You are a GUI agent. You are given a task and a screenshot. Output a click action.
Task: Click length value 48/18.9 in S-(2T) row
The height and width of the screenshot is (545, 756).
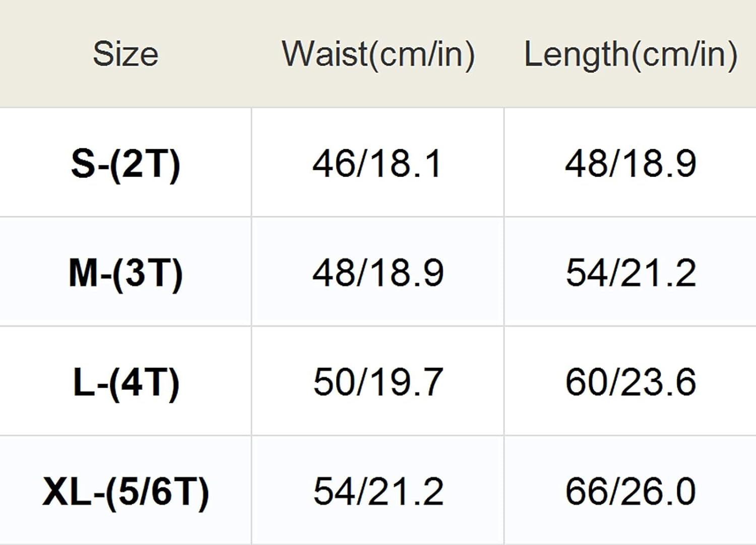pyautogui.click(x=631, y=163)
